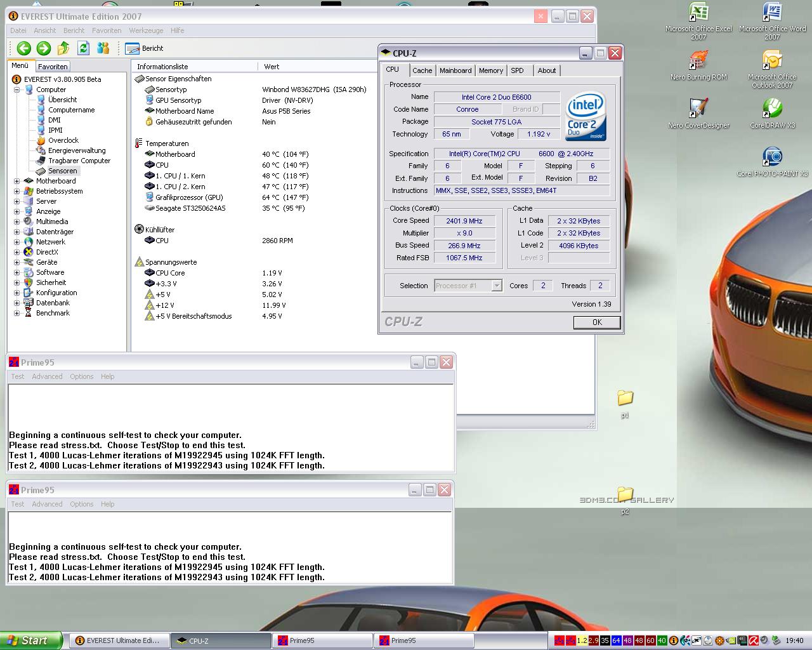Select DMI in the EVEREST tree
Screen dimensions: 812x650
click(x=55, y=120)
